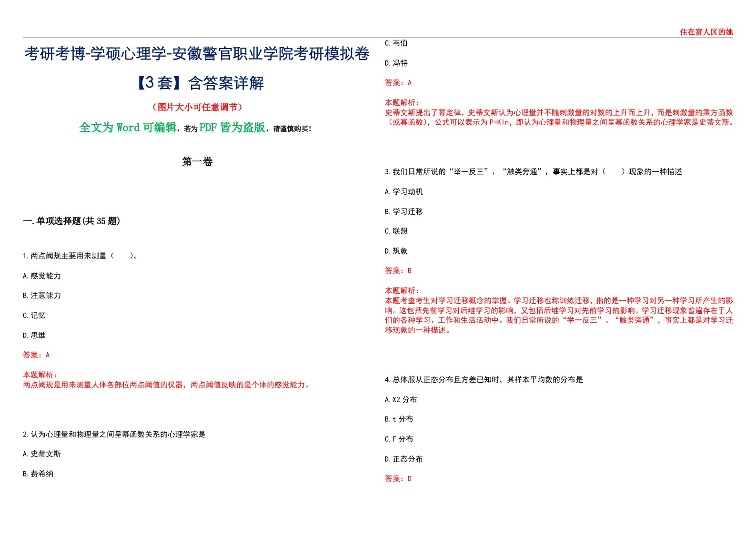This screenshot has width=756, height=534.
Task: Click 本题解析 label under question 1
Action: coord(40,375)
